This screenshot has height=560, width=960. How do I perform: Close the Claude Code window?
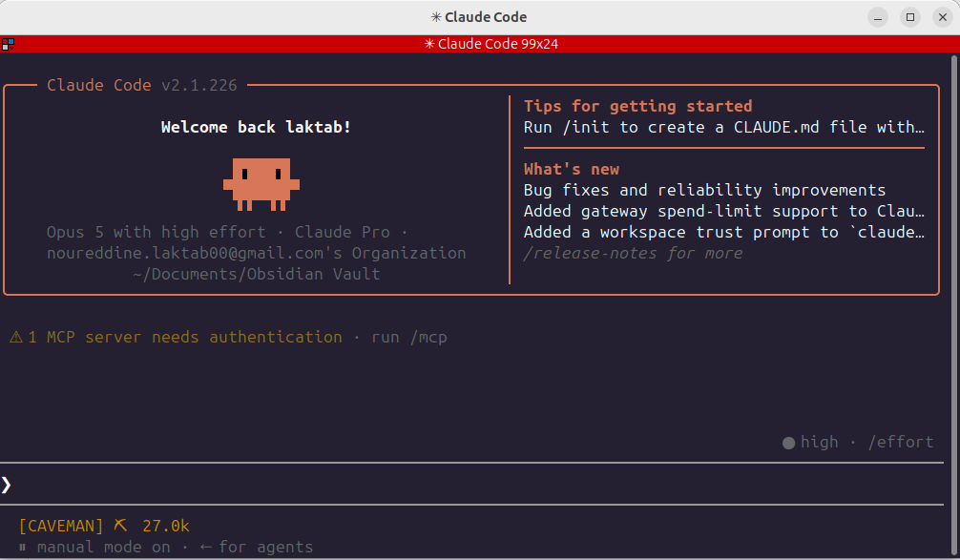point(943,17)
